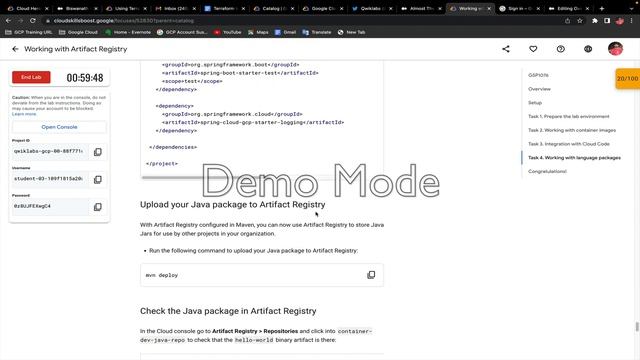The height and width of the screenshot is (360, 640).
Task: Open the user profile avatar
Action: point(615,49)
